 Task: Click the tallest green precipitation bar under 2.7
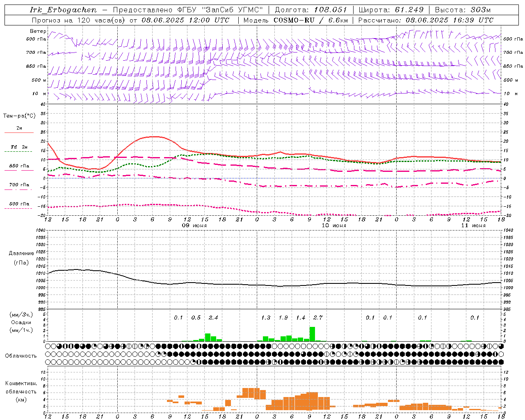tap(312, 334)
